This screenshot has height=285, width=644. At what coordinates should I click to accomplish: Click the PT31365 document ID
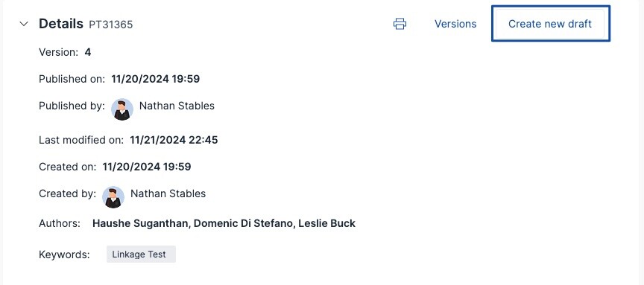pos(111,25)
